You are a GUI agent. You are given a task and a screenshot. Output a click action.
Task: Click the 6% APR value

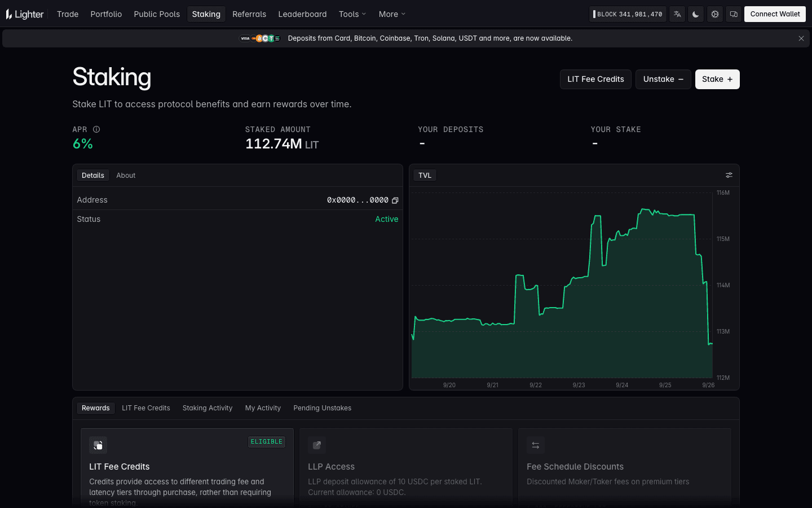click(83, 144)
